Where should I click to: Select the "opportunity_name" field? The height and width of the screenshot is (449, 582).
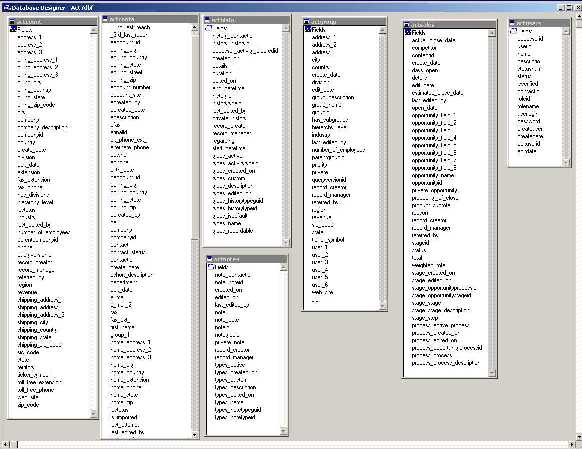(433, 175)
